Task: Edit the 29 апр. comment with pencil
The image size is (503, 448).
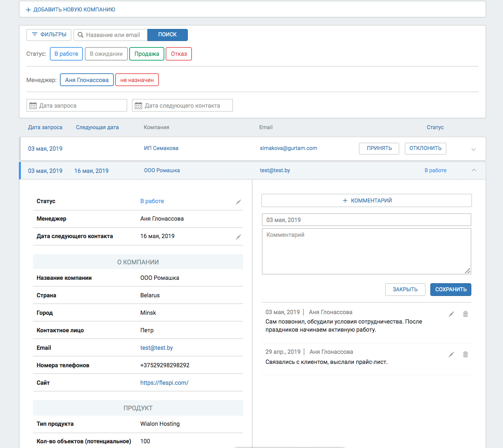Action: (x=451, y=354)
